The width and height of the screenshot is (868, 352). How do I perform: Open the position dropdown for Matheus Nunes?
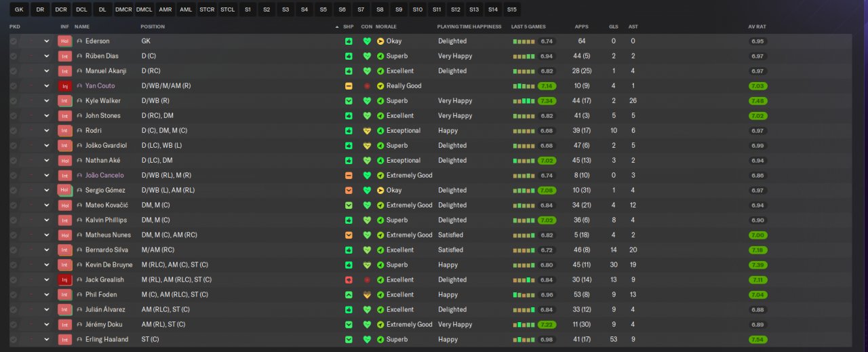[47, 235]
